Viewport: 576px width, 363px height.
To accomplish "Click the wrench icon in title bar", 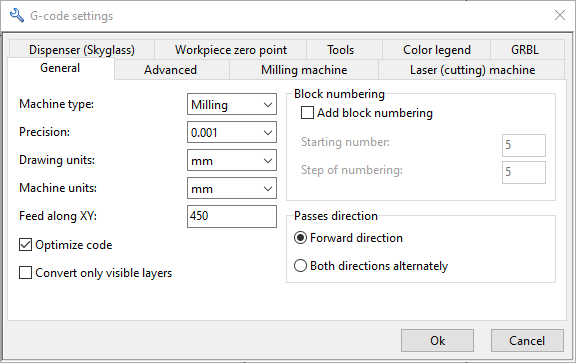I will 17,16.
